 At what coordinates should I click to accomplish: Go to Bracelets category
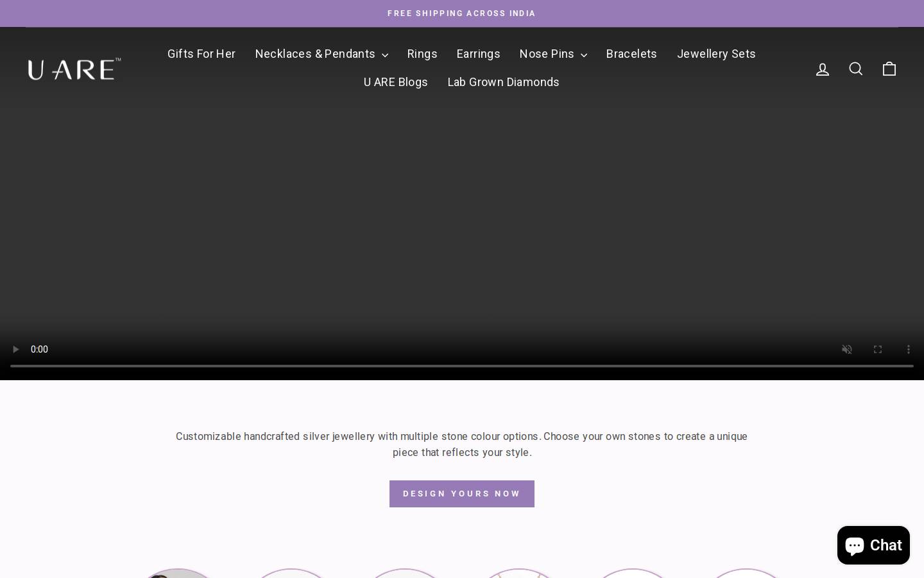click(631, 54)
